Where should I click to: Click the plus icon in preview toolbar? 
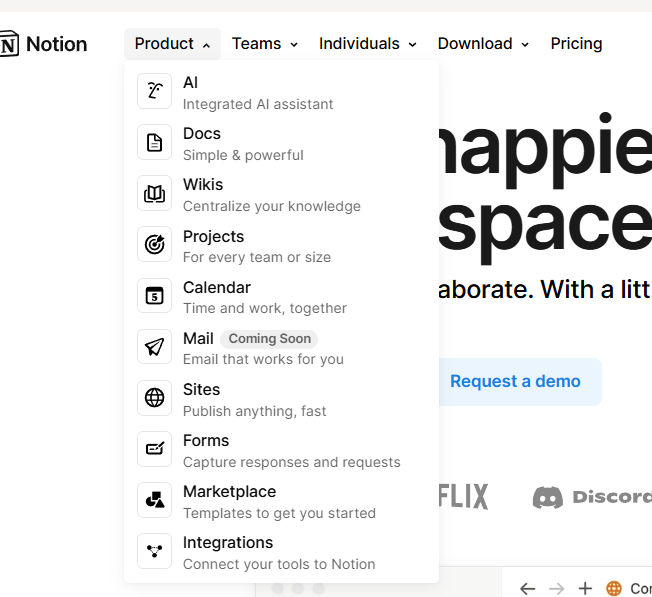585,588
